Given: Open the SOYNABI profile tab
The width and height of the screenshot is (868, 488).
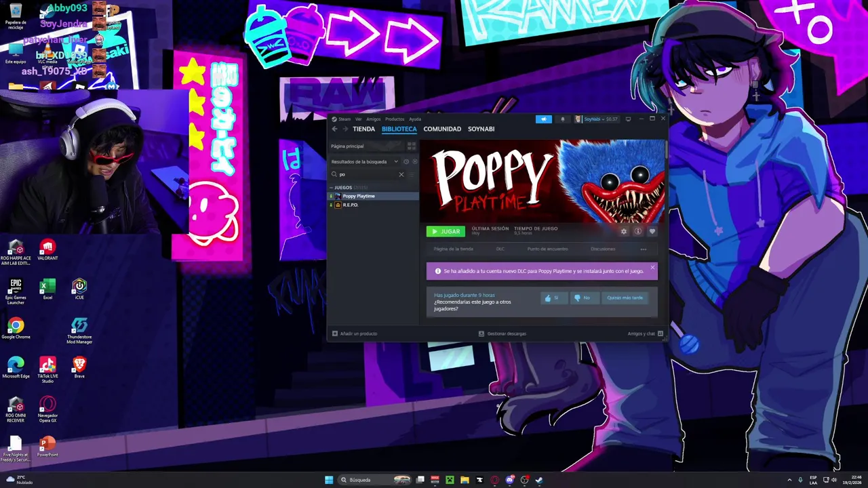Looking at the screenshot, I should coord(481,129).
